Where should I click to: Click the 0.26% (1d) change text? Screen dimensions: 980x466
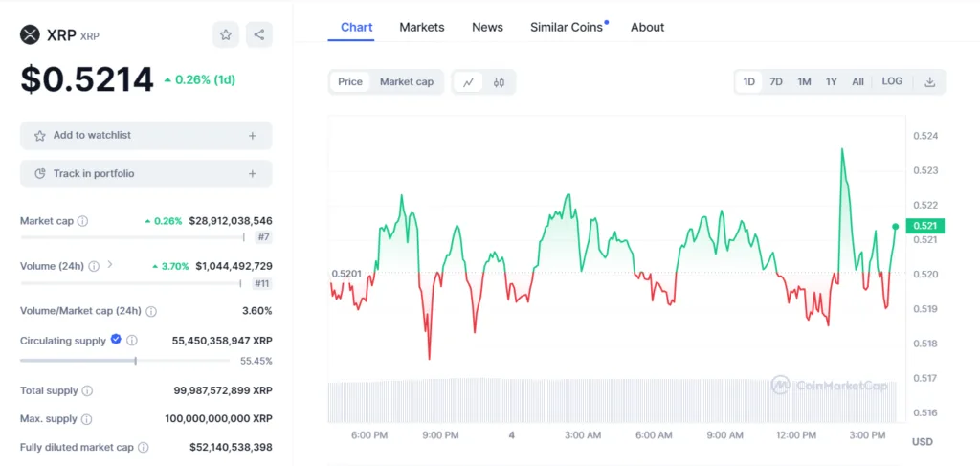(x=200, y=80)
